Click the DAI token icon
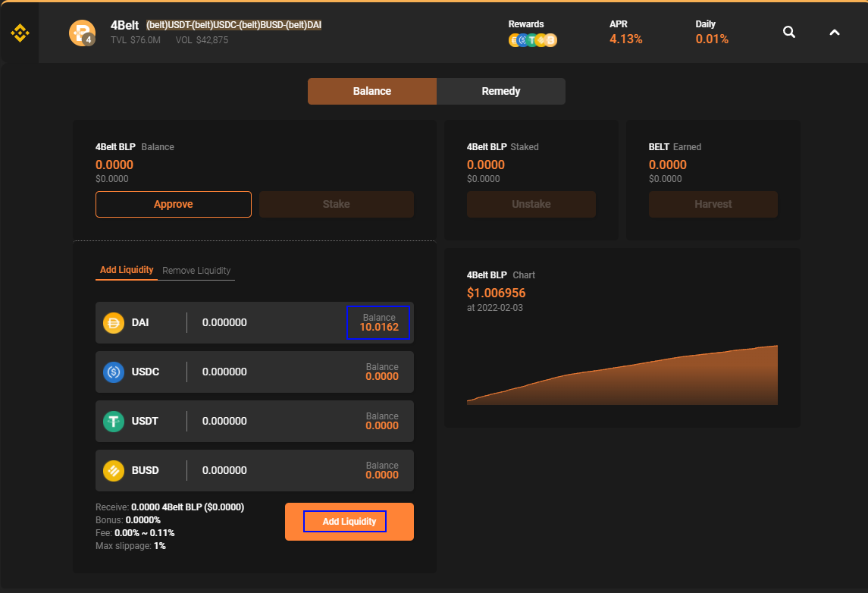Image resolution: width=868 pixels, height=593 pixels. pyautogui.click(x=114, y=323)
